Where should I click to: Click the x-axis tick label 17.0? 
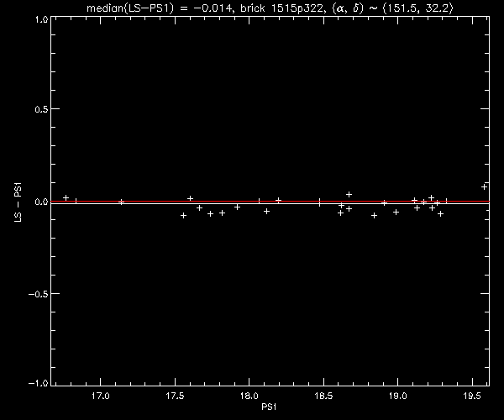(101, 396)
